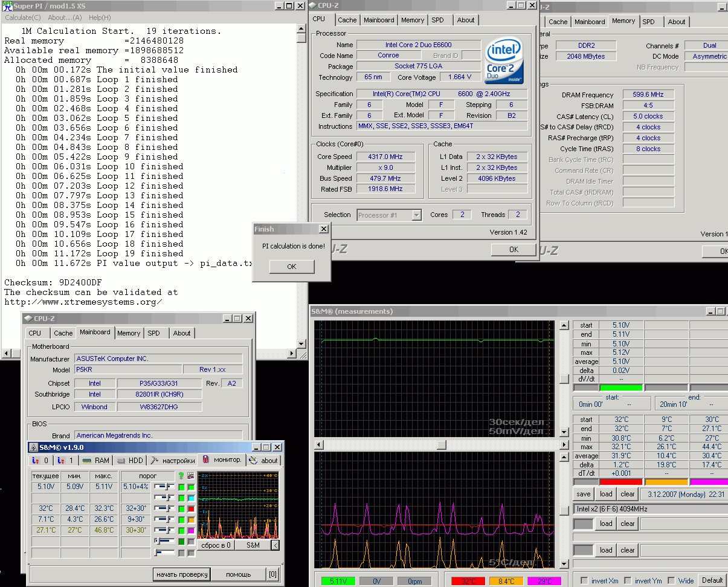Click the сброс в 0 reset button
Screen dimensions: 728x587
pyautogui.click(x=216, y=545)
